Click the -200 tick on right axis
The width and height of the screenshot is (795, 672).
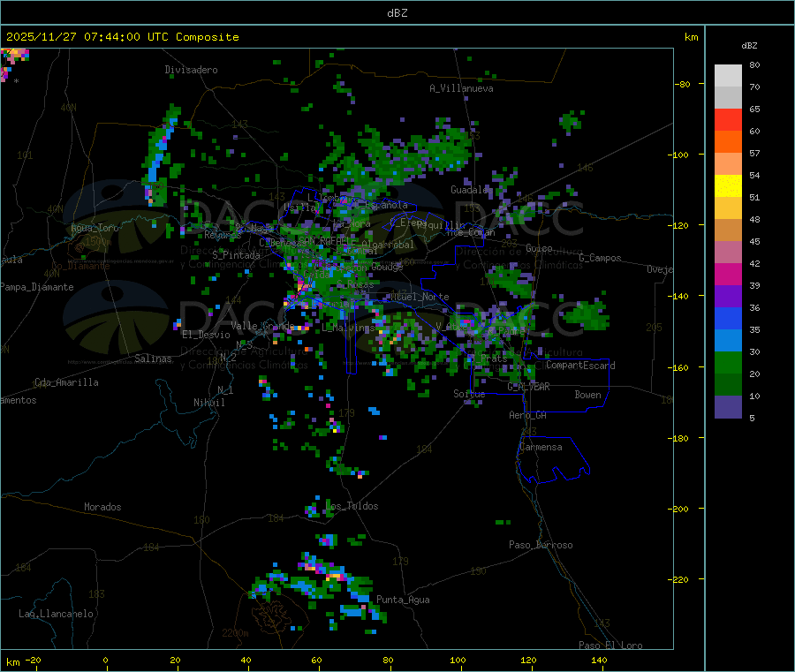(x=678, y=509)
